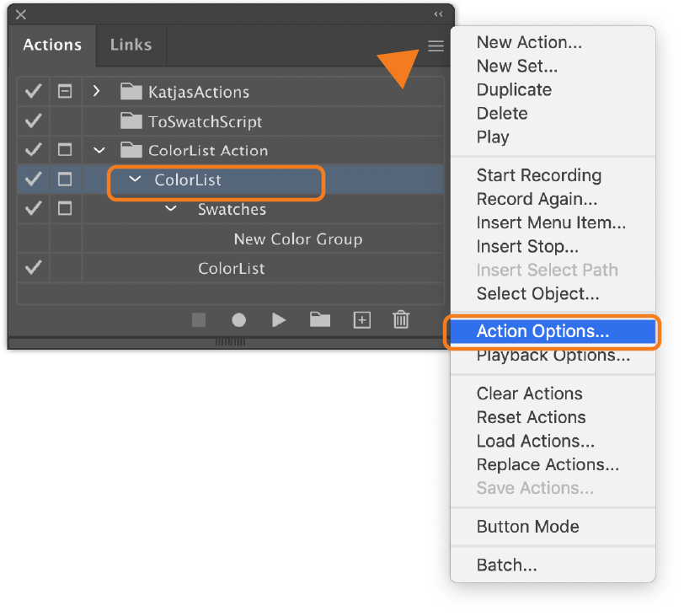Expand the KatjasActions folder
Screen dimensions: 684x616
point(96,91)
